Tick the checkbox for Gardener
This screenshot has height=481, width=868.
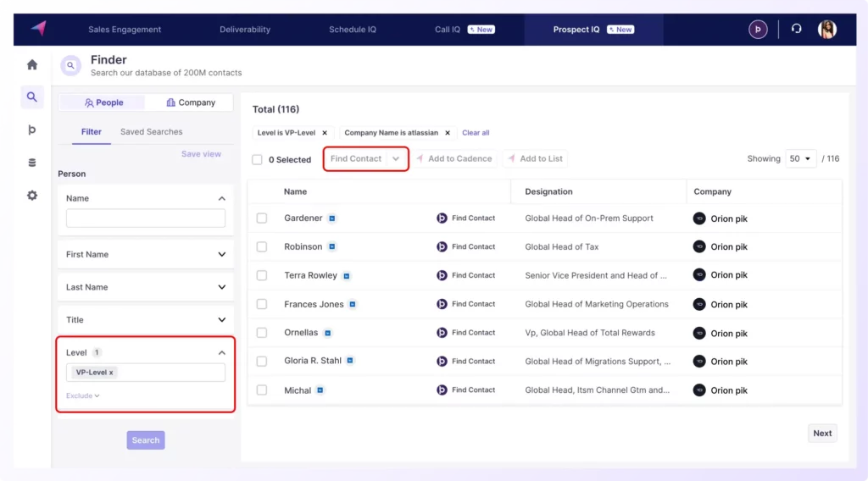(x=262, y=218)
